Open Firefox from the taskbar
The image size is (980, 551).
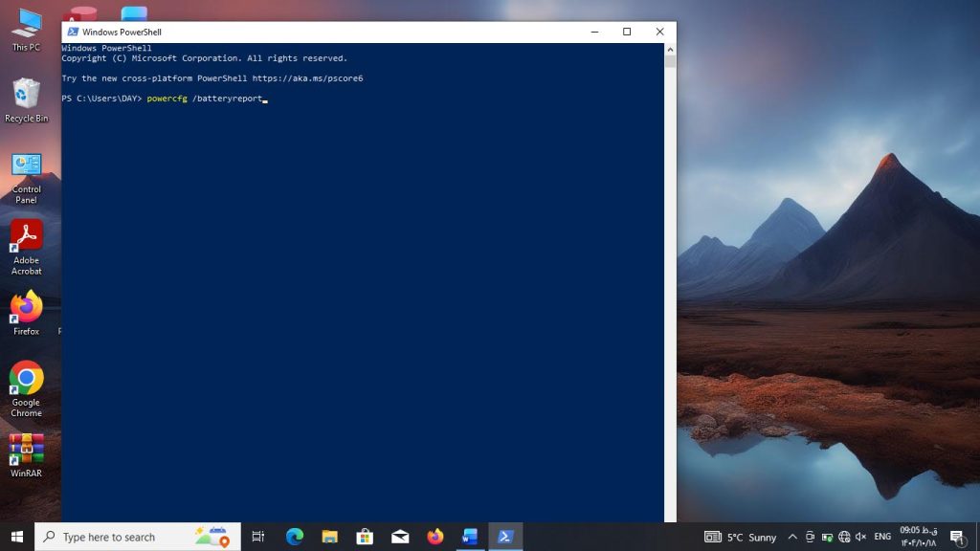click(435, 537)
